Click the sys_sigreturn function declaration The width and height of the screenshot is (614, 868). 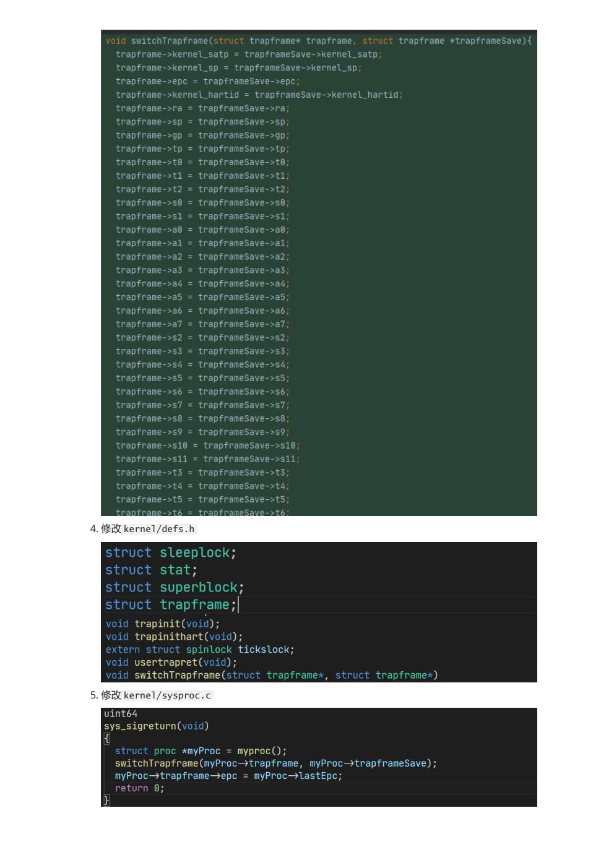click(x=156, y=726)
